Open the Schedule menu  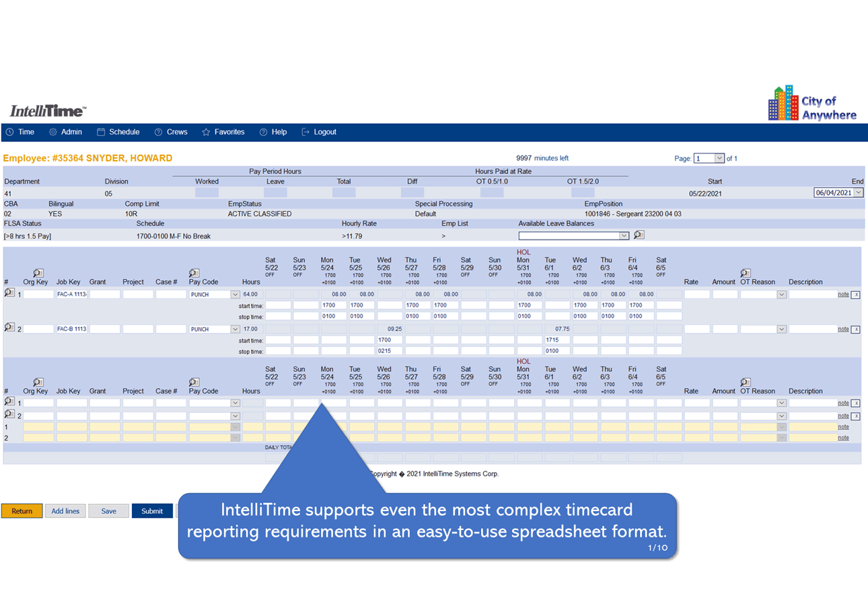point(118,132)
